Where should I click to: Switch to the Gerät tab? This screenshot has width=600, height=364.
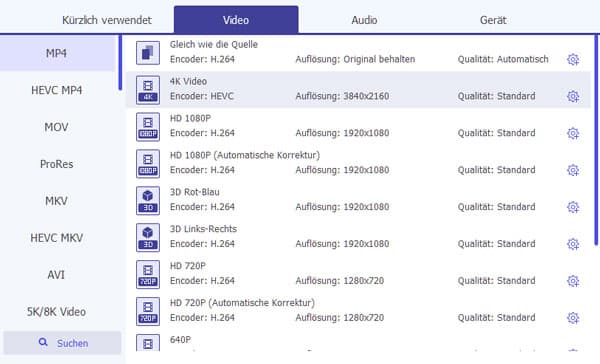493,20
